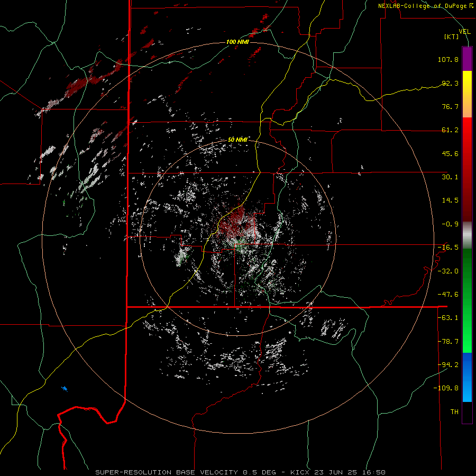This screenshot has width=476, height=476.
Task: Click the -47.6 velocity scale value
Action: pyautogui.click(x=448, y=295)
